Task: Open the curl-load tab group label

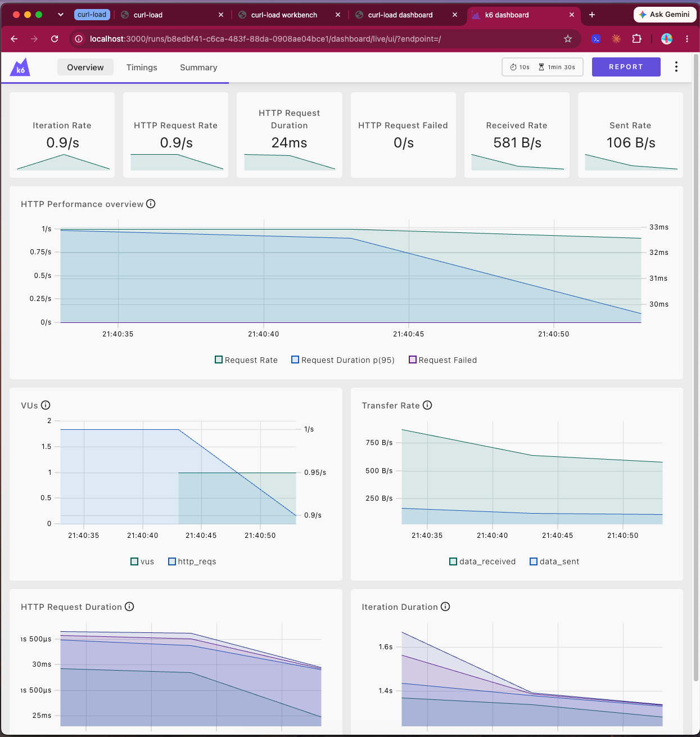Action: [x=92, y=15]
